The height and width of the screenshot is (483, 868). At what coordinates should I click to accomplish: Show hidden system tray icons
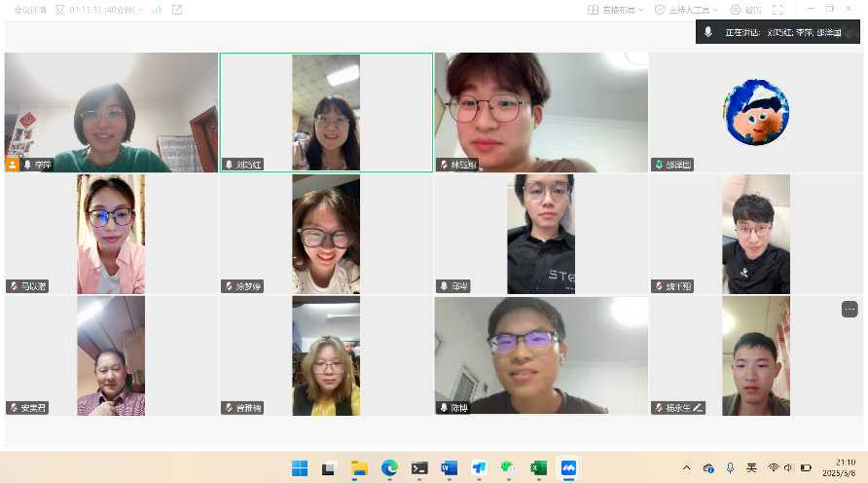tap(687, 467)
